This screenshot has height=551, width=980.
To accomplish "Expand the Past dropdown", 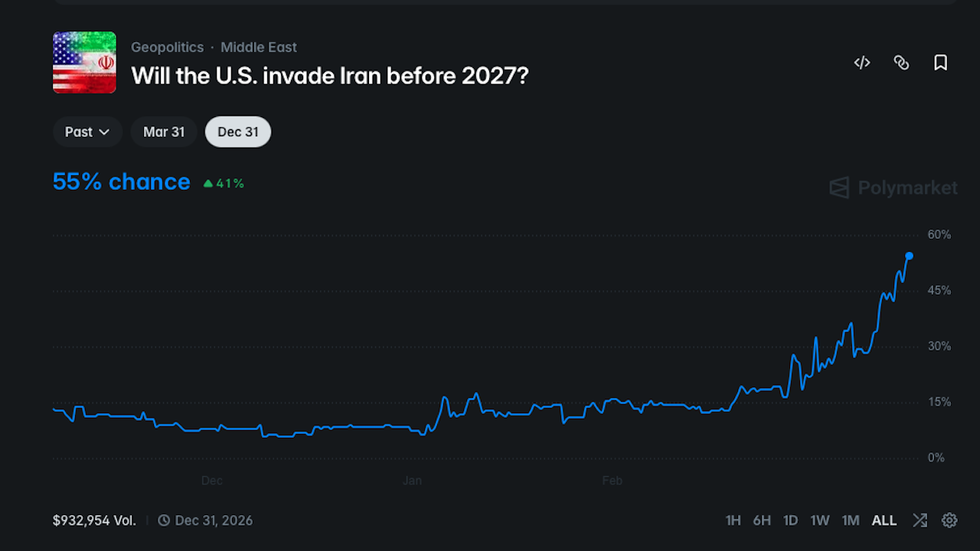I will [x=87, y=132].
